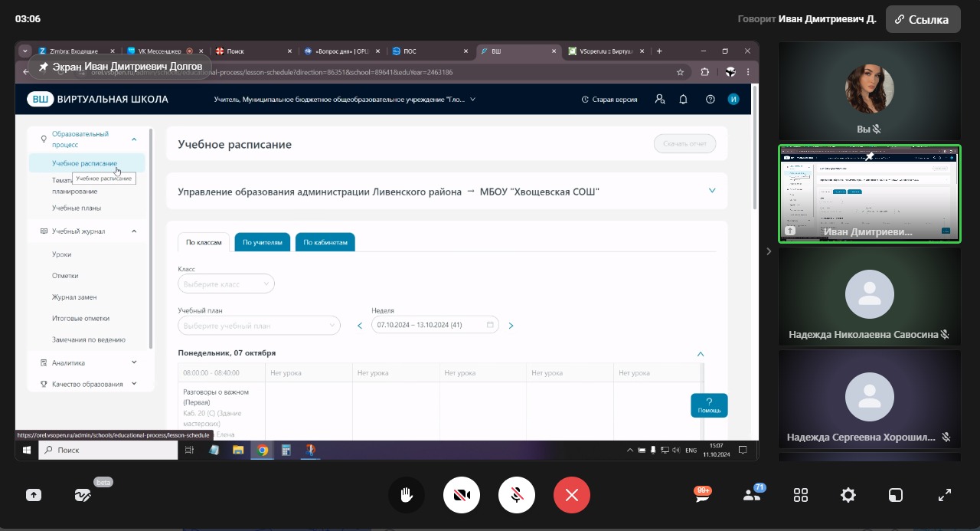Select Иван Дмитриевич's screen share thumbnail
980x531 pixels.
coord(869,194)
